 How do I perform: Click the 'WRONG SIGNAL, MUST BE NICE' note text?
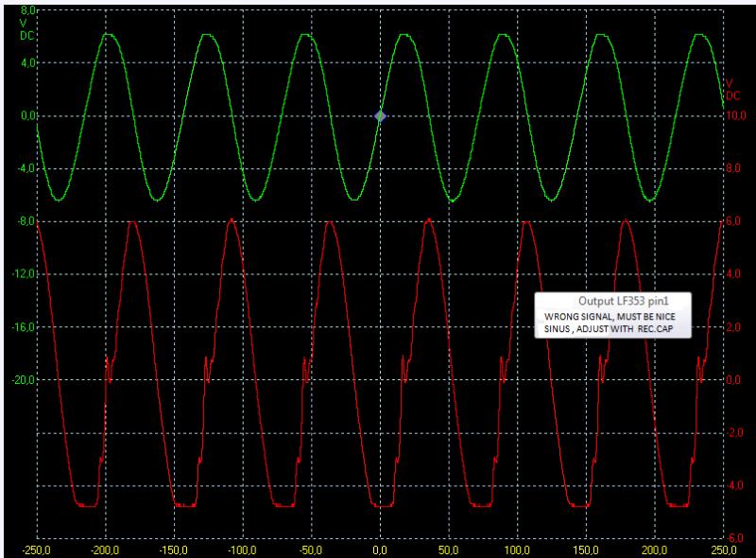(610, 317)
